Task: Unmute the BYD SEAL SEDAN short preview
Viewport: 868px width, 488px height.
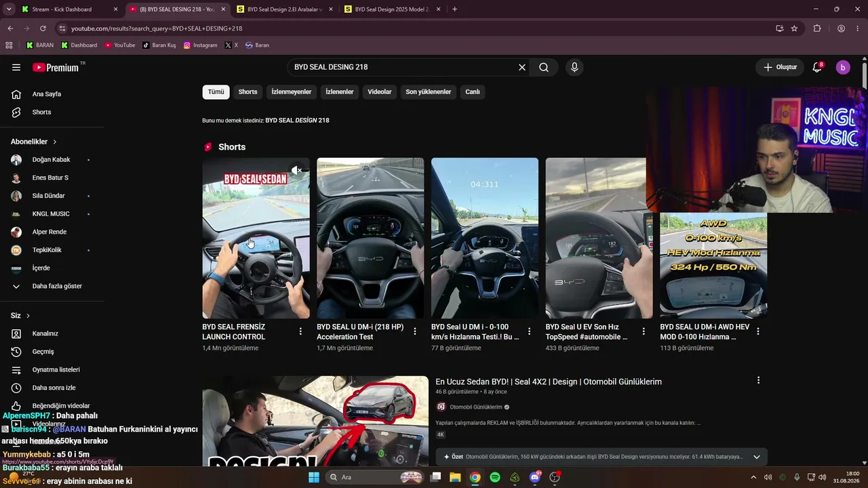Action: pyautogui.click(x=296, y=170)
